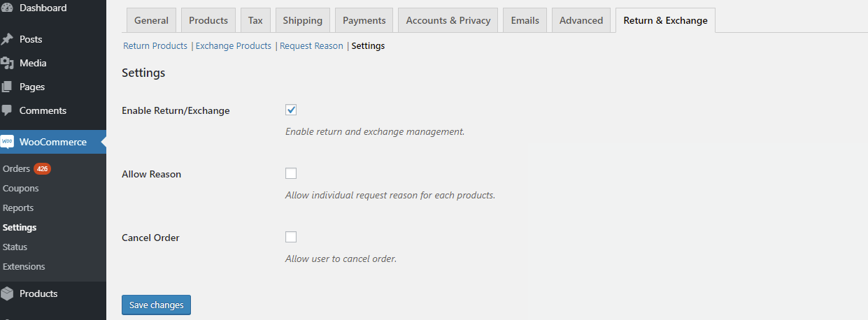Select the Emails tab
868x320 pixels.
tap(525, 20)
